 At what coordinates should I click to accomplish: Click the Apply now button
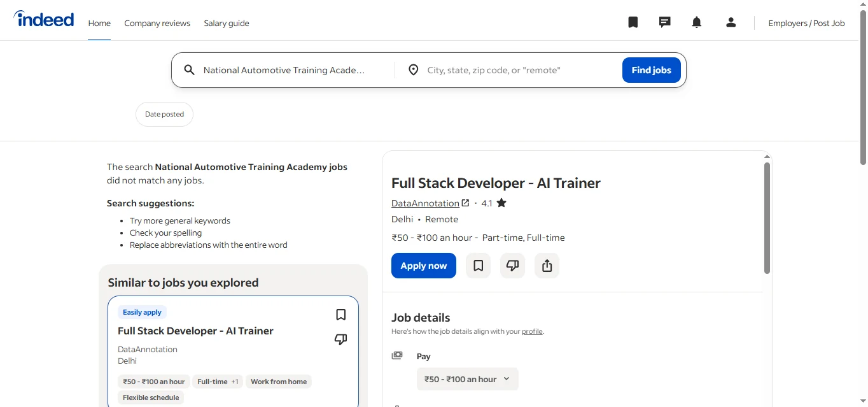424,266
